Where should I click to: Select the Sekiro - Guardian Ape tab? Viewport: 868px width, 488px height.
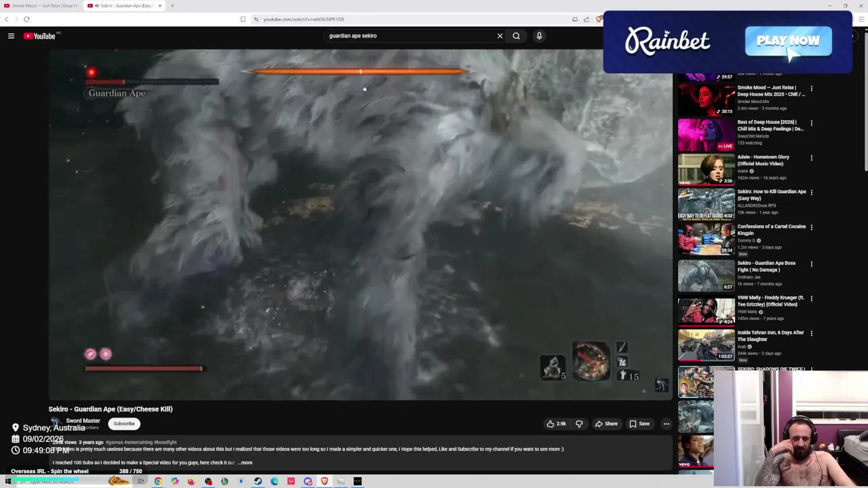coord(125,5)
